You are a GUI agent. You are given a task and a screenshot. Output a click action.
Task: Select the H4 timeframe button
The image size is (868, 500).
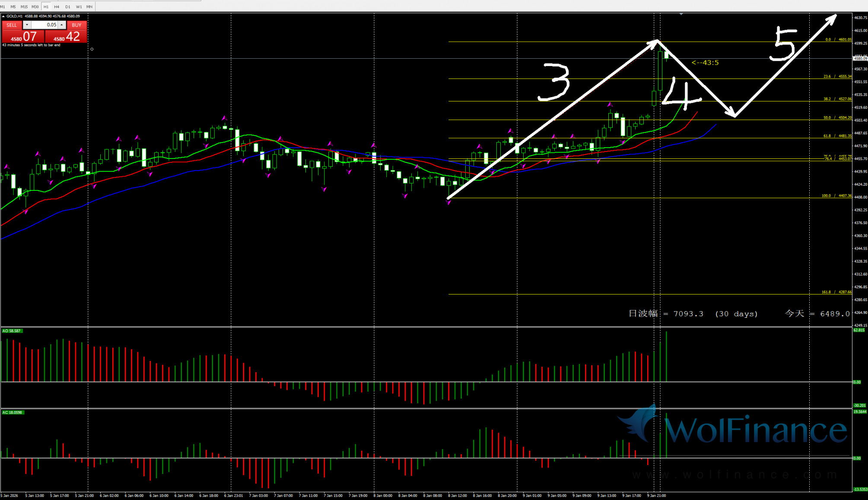click(x=57, y=7)
